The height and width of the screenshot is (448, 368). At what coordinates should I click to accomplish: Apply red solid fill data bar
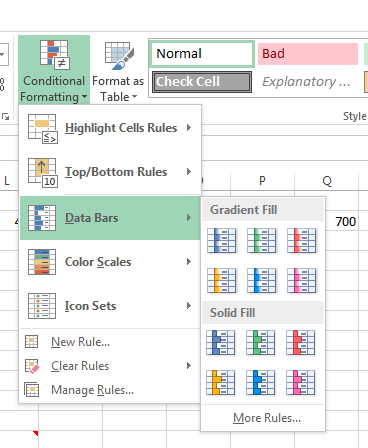coord(301,343)
